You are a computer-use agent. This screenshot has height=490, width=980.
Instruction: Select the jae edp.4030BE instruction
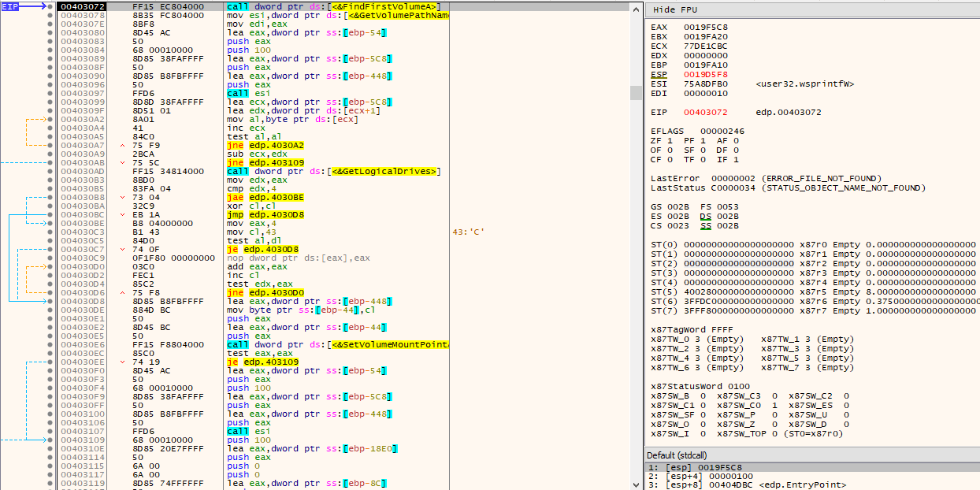click(264, 197)
